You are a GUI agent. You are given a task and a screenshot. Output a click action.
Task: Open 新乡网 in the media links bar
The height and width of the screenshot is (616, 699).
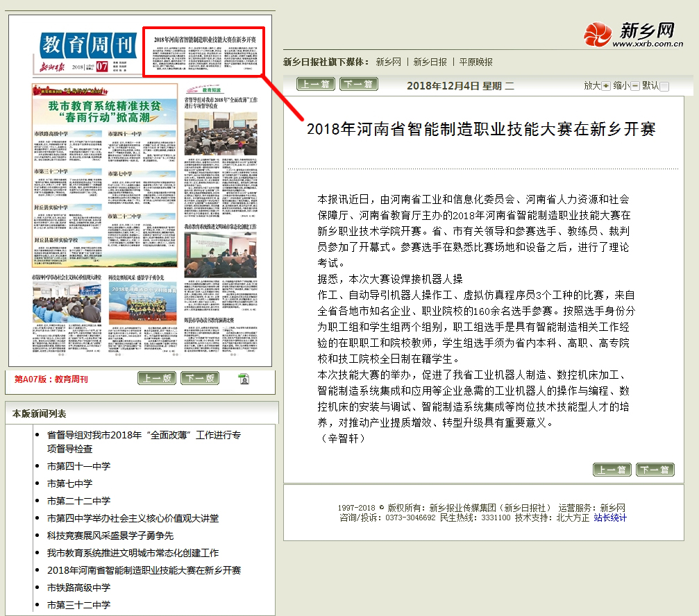tap(389, 62)
